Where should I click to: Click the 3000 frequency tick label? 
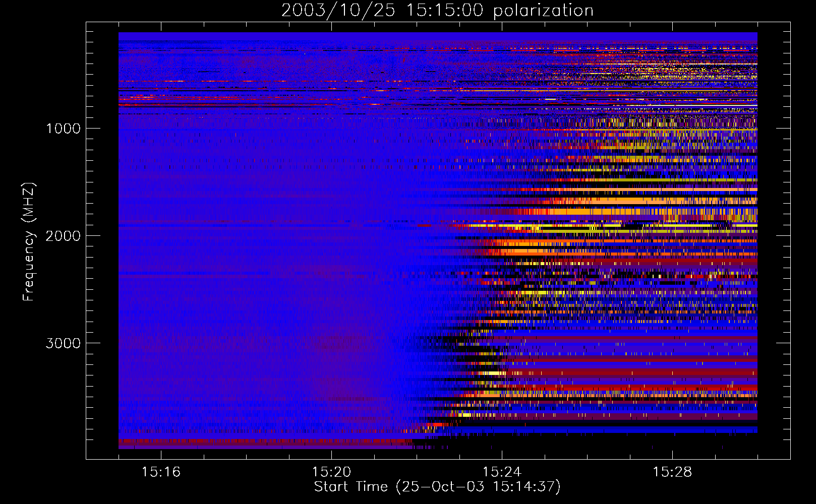pyautogui.click(x=63, y=343)
